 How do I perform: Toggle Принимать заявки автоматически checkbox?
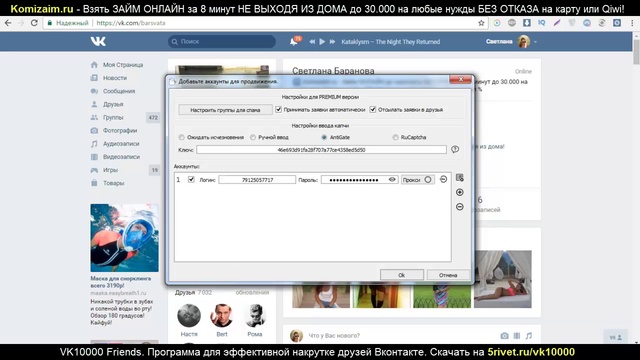point(278,109)
